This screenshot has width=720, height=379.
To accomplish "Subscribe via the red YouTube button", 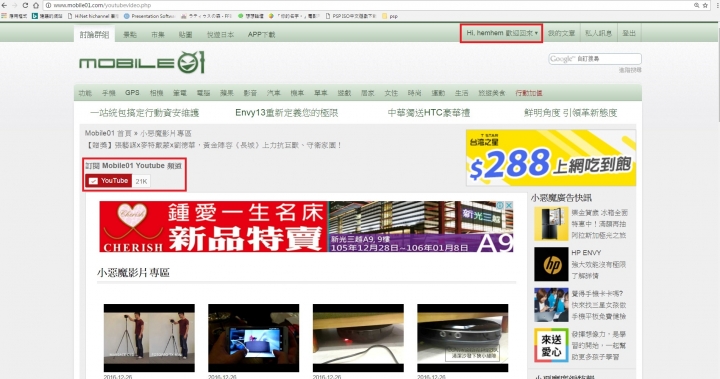I will click(108, 181).
